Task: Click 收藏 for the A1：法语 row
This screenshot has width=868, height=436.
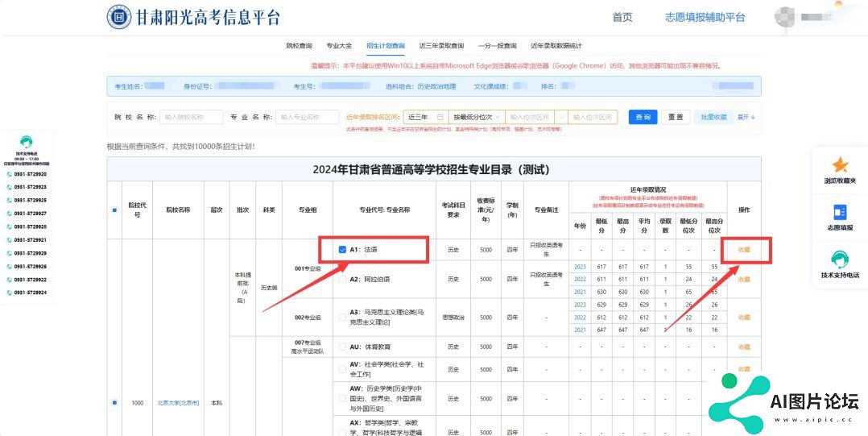Action: tap(744, 250)
